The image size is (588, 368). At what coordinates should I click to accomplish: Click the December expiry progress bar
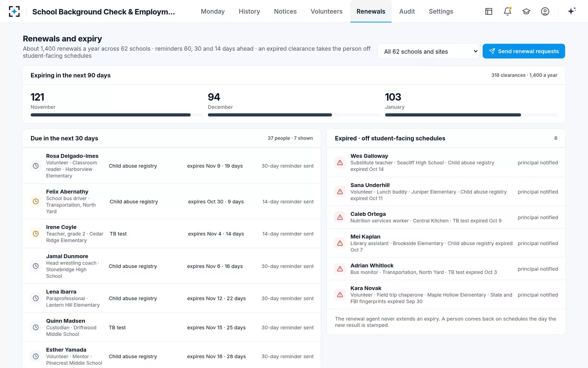294,115
